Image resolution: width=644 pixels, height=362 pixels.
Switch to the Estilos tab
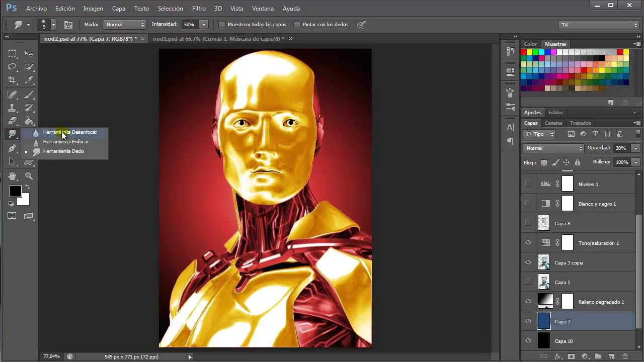coord(555,113)
